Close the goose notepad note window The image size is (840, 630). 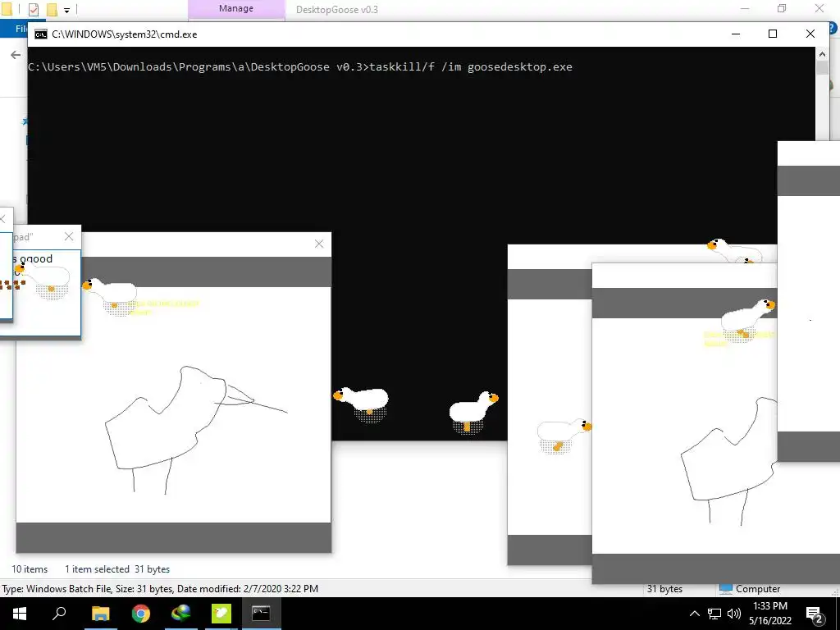point(69,236)
